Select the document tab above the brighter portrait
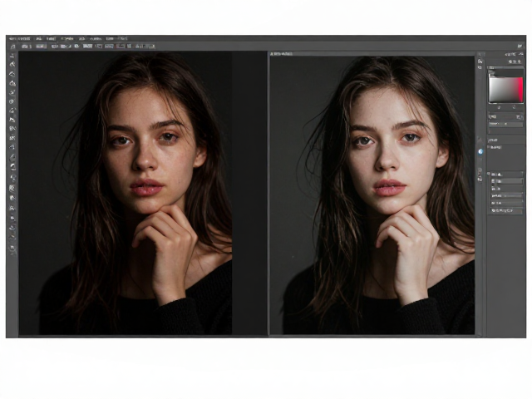This screenshot has width=532, height=399. [282, 53]
